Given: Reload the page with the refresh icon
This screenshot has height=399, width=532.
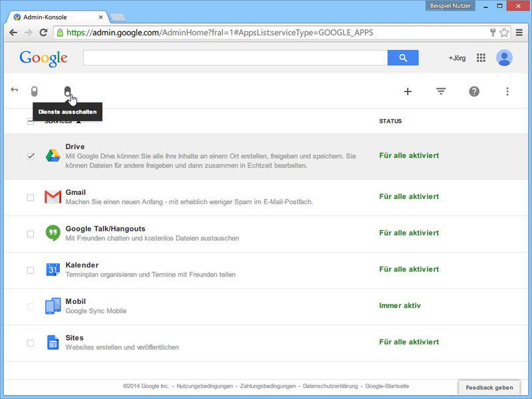Looking at the screenshot, I should pyautogui.click(x=43, y=33).
